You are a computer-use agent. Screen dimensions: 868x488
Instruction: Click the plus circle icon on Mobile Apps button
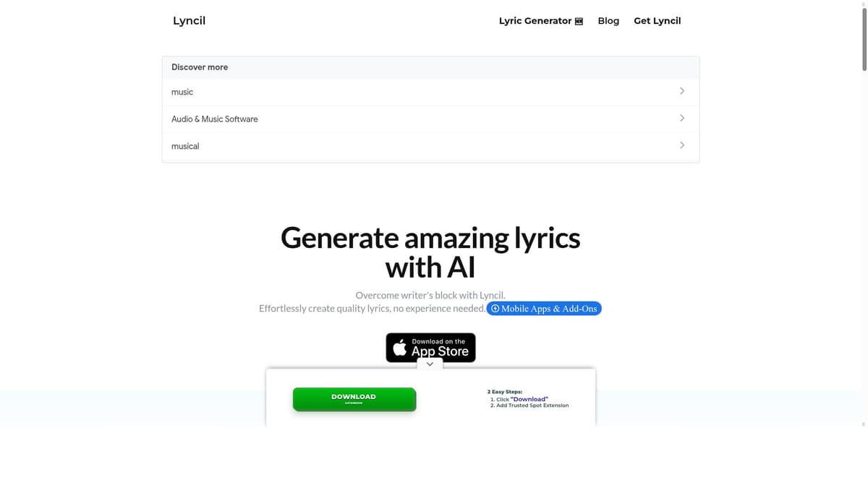tap(495, 309)
